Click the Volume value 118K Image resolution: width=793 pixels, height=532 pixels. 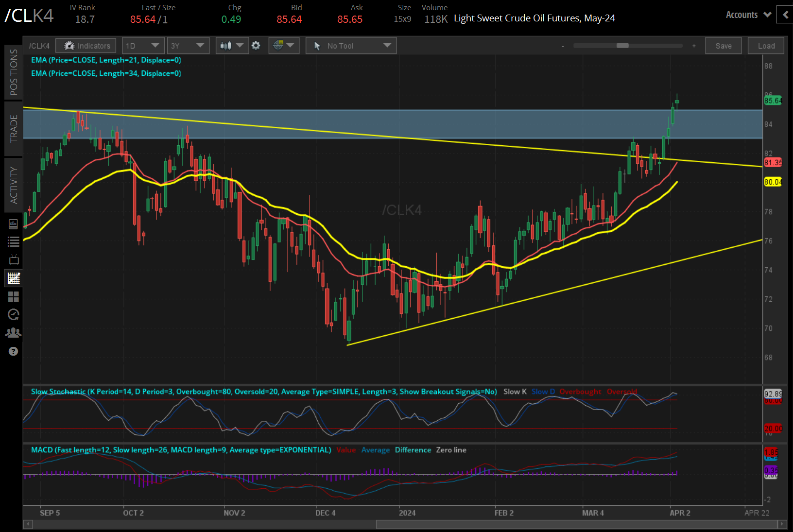coord(436,19)
